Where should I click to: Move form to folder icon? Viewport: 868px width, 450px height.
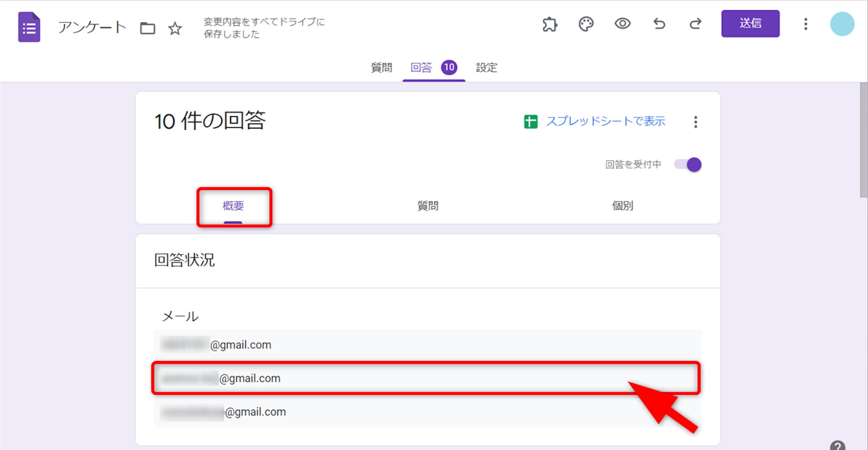pyautogui.click(x=147, y=28)
